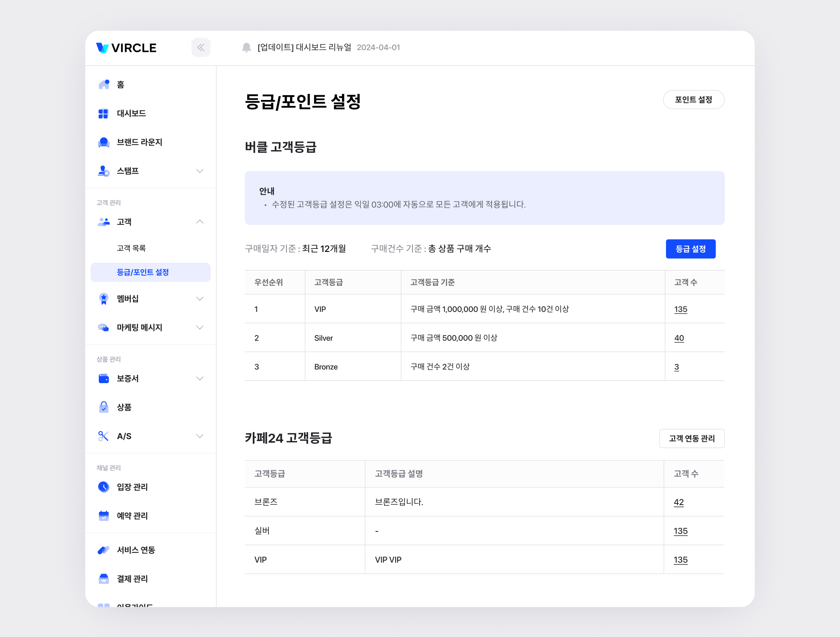Click the 입장 관리 clock icon
This screenshot has height=637, width=840.
point(104,487)
